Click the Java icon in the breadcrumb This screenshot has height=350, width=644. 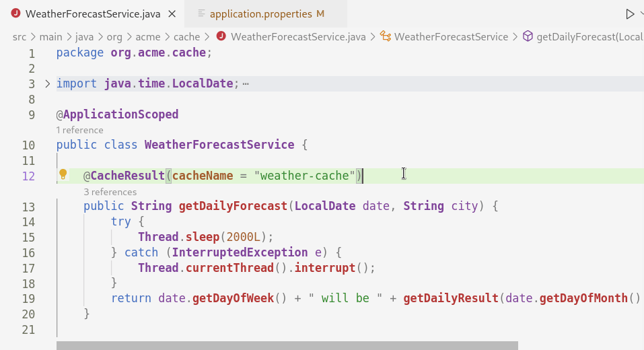click(221, 36)
